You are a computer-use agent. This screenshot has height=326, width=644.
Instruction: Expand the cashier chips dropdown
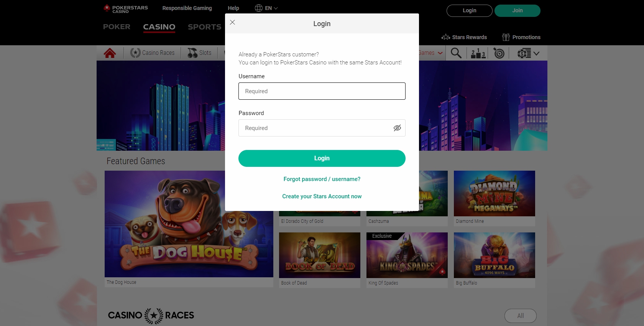(x=528, y=53)
